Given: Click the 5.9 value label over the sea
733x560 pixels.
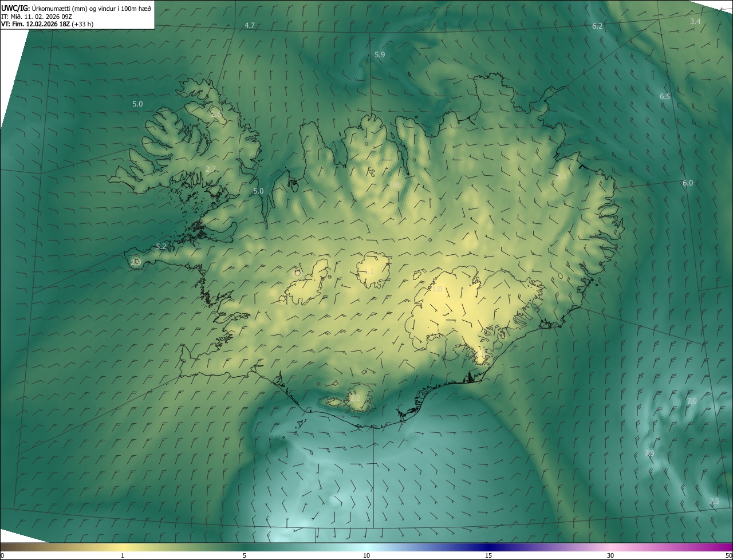Looking at the screenshot, I should 380,54.
